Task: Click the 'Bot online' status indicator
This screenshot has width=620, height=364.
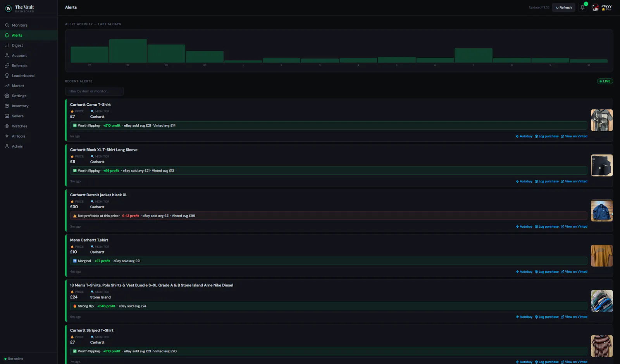Action: 14,359
